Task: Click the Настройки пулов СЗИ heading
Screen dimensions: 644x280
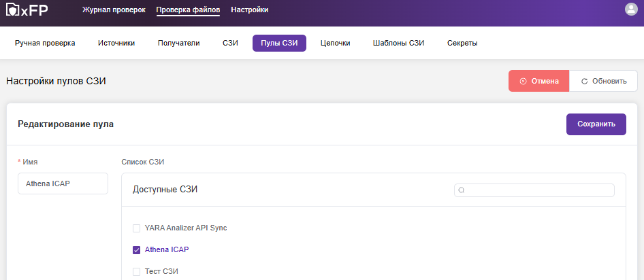Action: coord(57,81)
